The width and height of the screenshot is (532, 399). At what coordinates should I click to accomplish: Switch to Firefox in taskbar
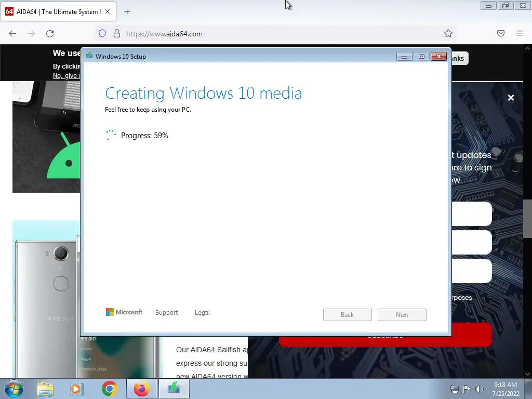141,389
